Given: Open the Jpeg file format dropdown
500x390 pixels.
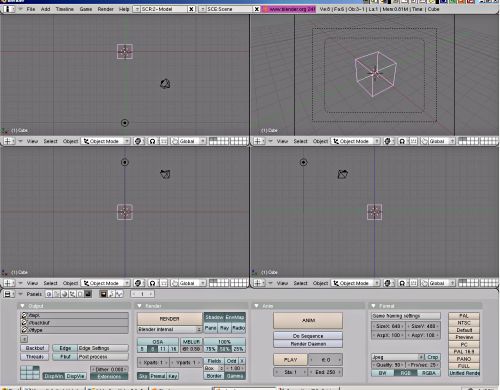Looking at the screenshot, I should click(398, 357).
